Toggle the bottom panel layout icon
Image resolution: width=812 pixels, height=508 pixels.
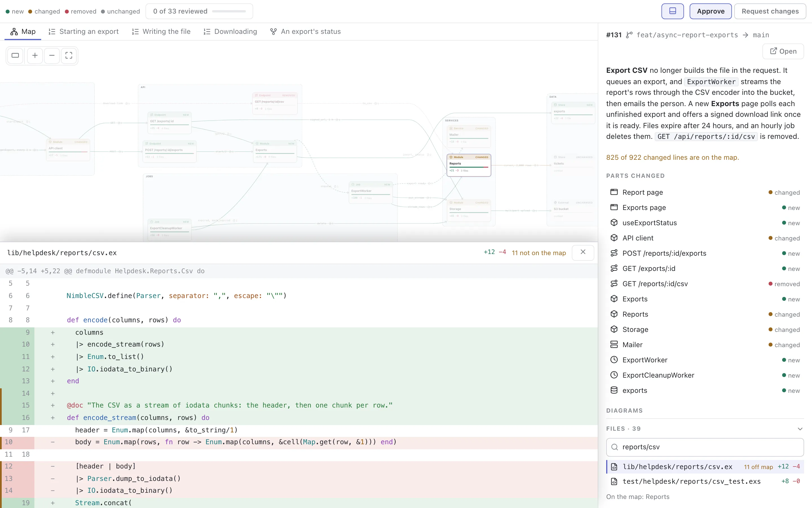coord(672,11)
